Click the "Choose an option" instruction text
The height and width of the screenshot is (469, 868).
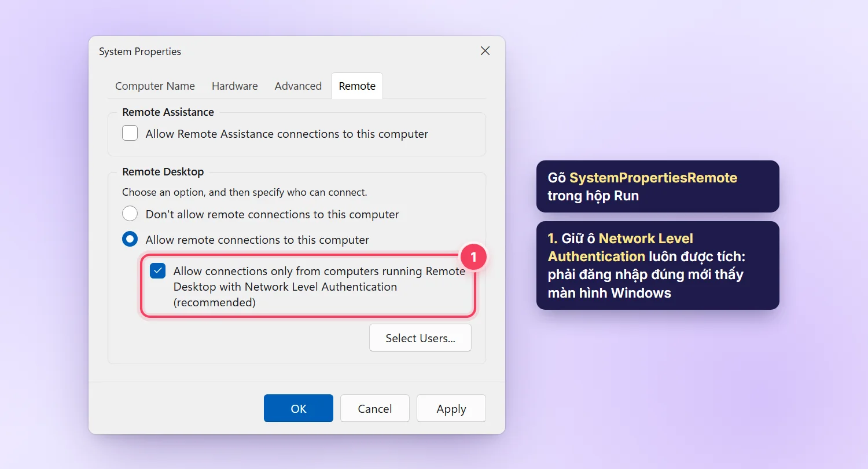pos(245,192)
